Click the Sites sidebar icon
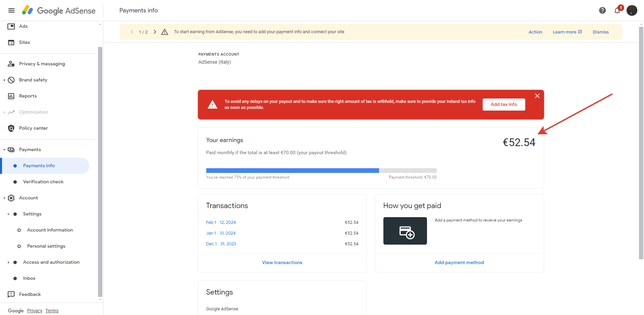644x315 pixels. click(11, 42)
